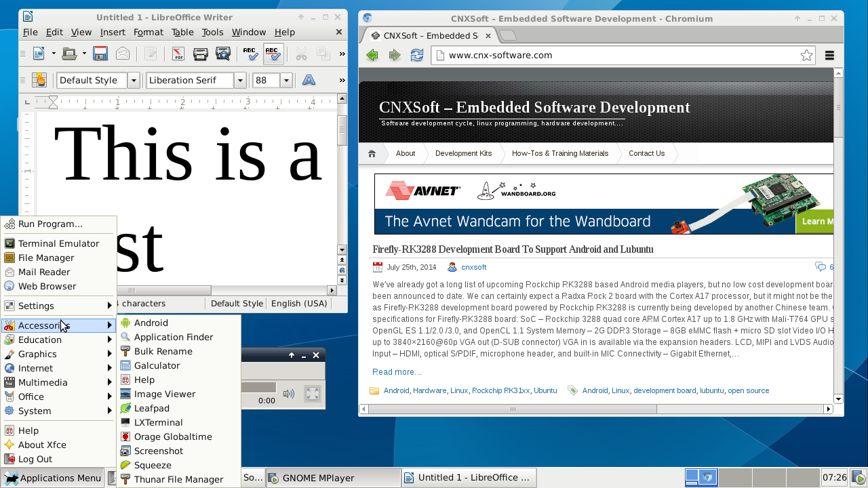The width and height of the screenshot is (868, 488).
Task: Open Print Preview icon in Writer
Action: [x=222, y=53]
